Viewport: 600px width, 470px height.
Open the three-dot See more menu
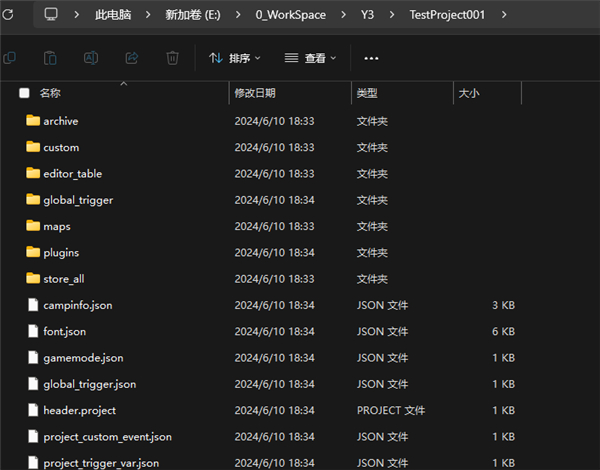[371, 59]
